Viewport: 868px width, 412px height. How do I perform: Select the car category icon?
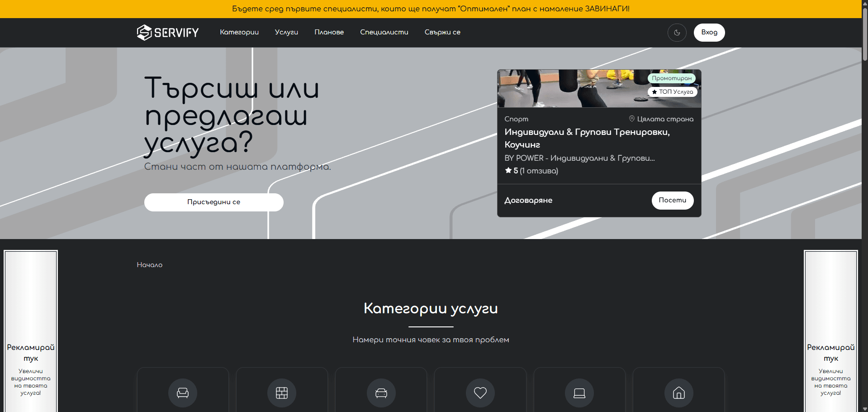pos(381,393)
